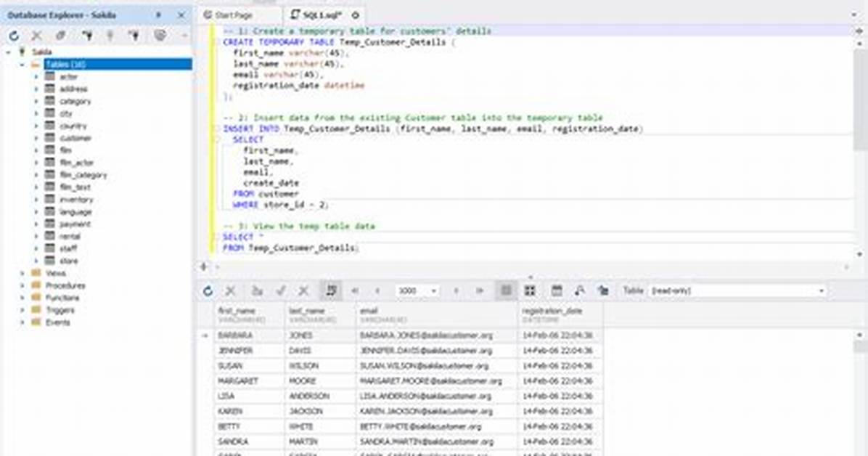Viewport: 868px width, 456px height.
Task: Select the film_actor table
Action: (x=76, y=163)
